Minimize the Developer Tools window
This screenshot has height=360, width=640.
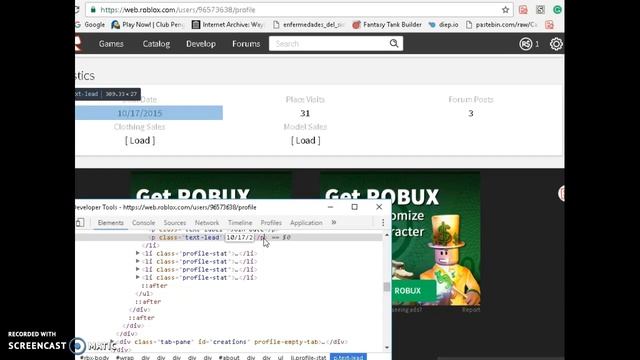(330, 207)
